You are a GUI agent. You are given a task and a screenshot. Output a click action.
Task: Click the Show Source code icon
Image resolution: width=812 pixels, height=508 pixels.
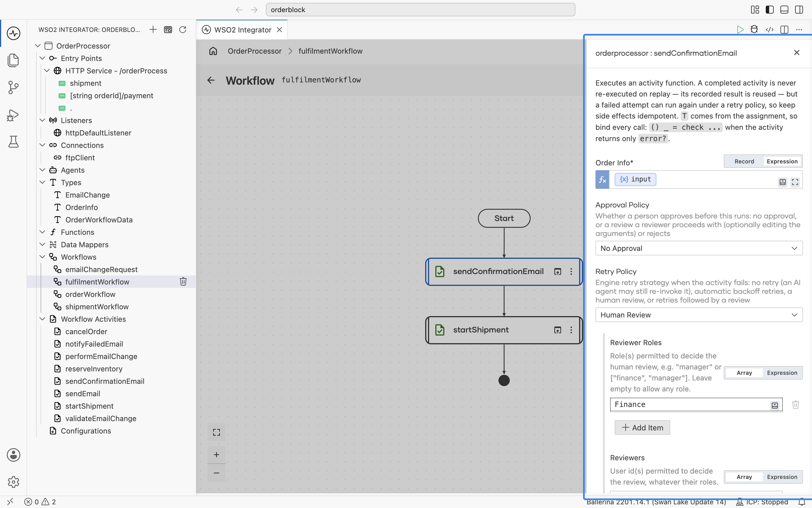770,30
